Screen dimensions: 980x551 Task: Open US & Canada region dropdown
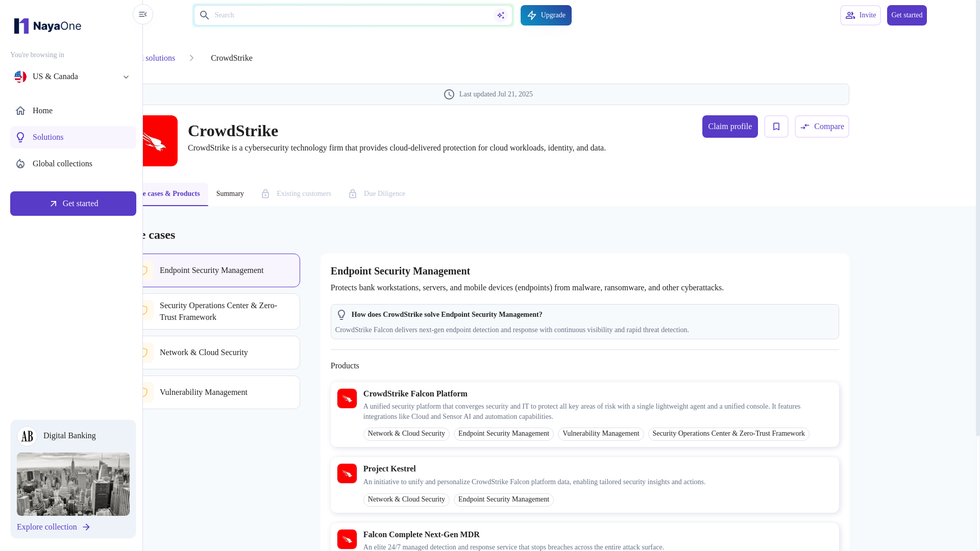pos(73,77)
